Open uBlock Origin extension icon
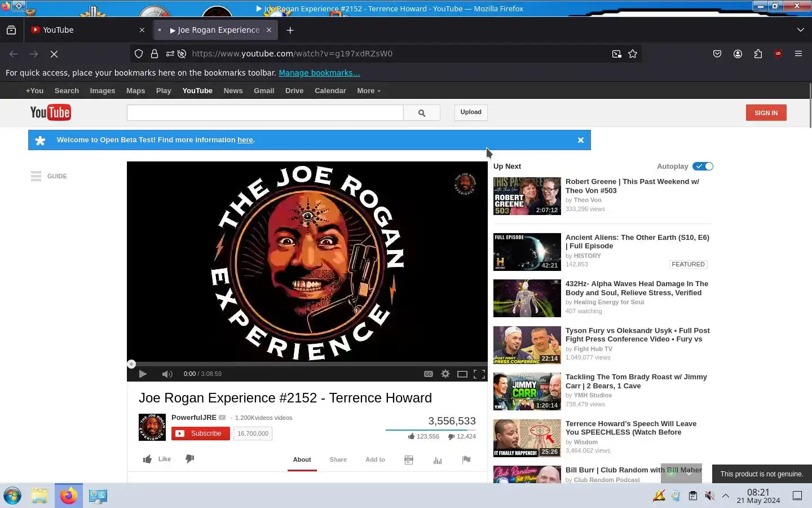The image size is (812, 508). [778, 54]
